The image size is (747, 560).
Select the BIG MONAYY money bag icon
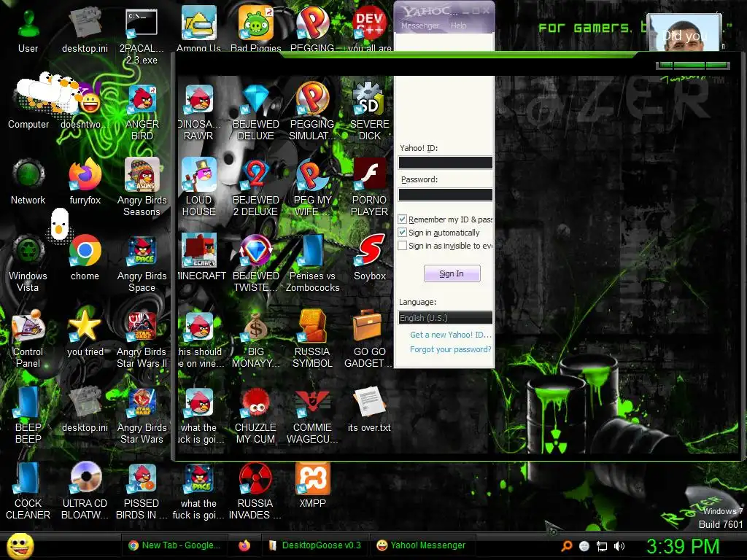(256, 339)
